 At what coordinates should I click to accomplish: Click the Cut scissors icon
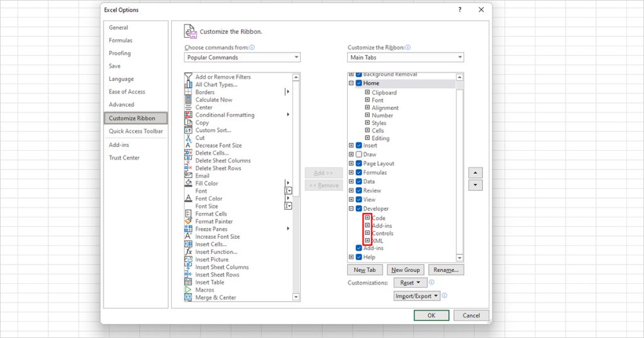[188, 138]
